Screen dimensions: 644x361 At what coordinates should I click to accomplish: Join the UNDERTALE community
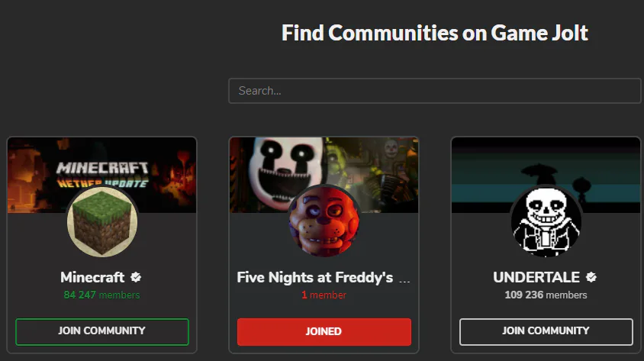tap(546, 331)
